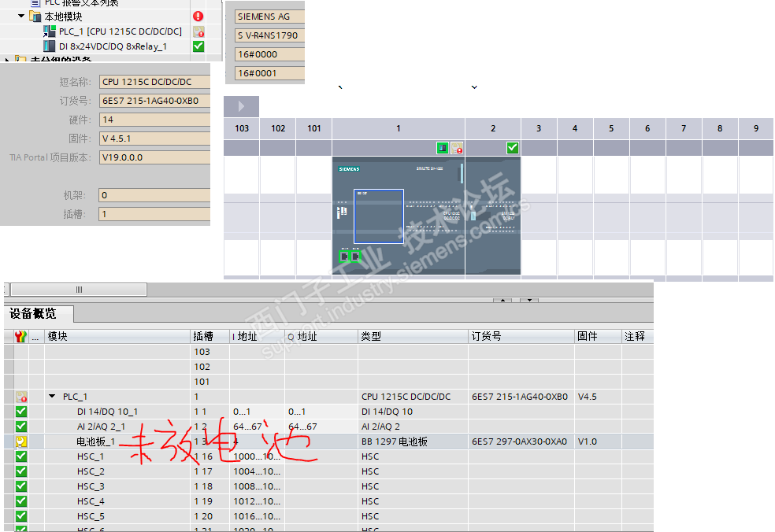Click the TIA Portal 项目版本 field V19.0.0.0
Viewport: 775px width, 532px height.
tap(154, 157)
